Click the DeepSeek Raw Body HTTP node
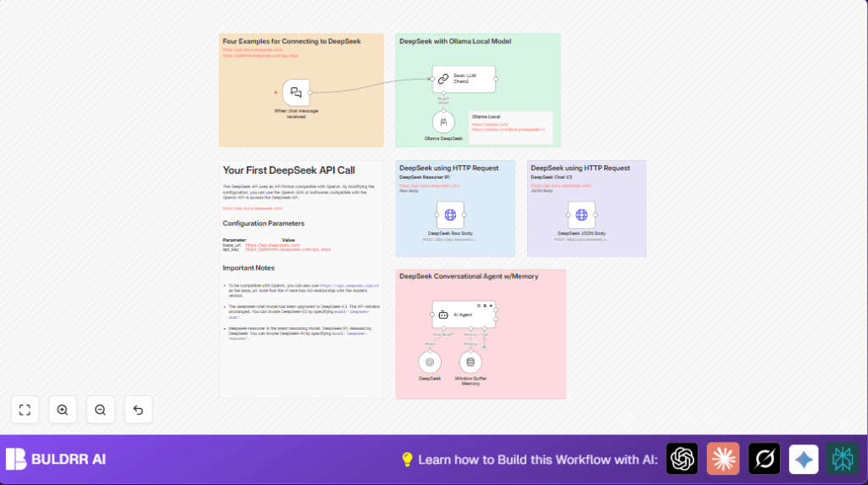The image size is (868, 485). 450,215
